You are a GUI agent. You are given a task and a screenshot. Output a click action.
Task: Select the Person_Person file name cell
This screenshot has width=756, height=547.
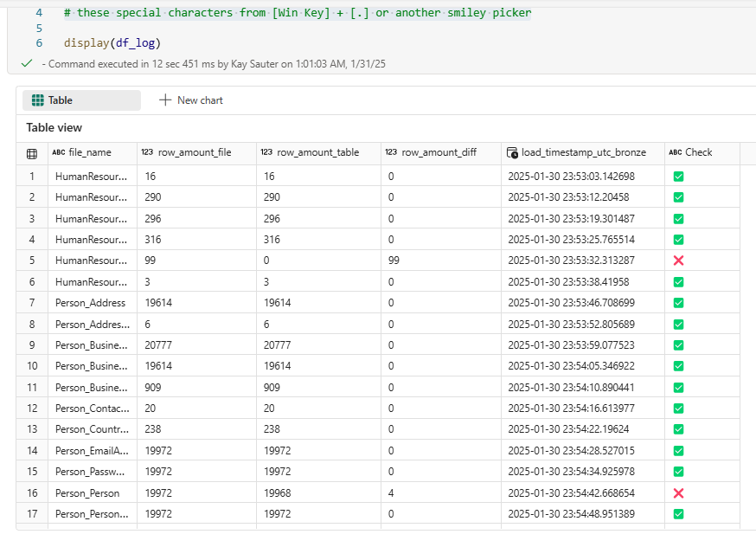click(87, 492)
